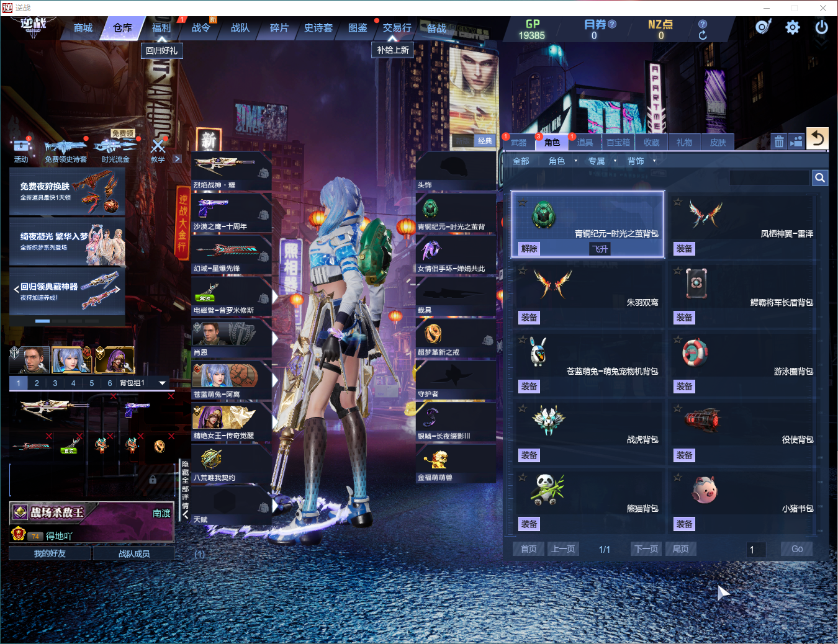Click 解除 on 青铜纪元-时光之茧背包
Viewport: 838px width, 644px height.
[x=529, y=249]
